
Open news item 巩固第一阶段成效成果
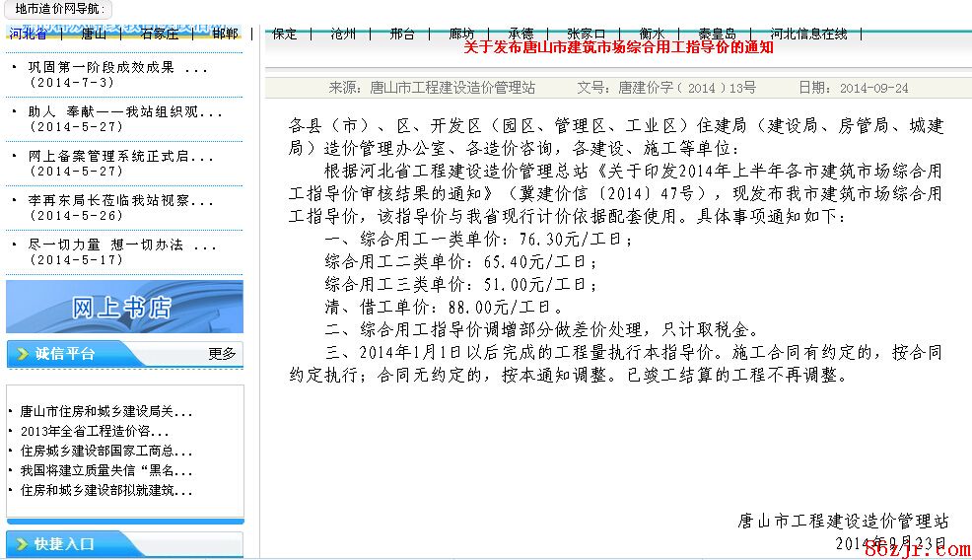point(117,68)
